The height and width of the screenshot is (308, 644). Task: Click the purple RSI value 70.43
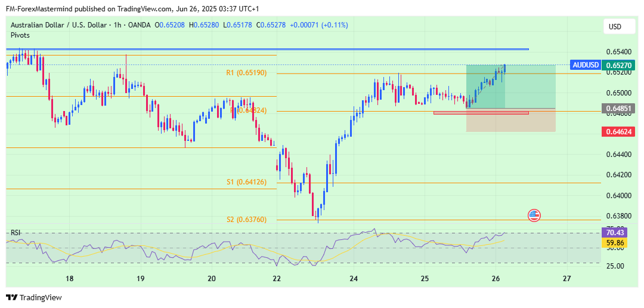[x=615, y=233]
